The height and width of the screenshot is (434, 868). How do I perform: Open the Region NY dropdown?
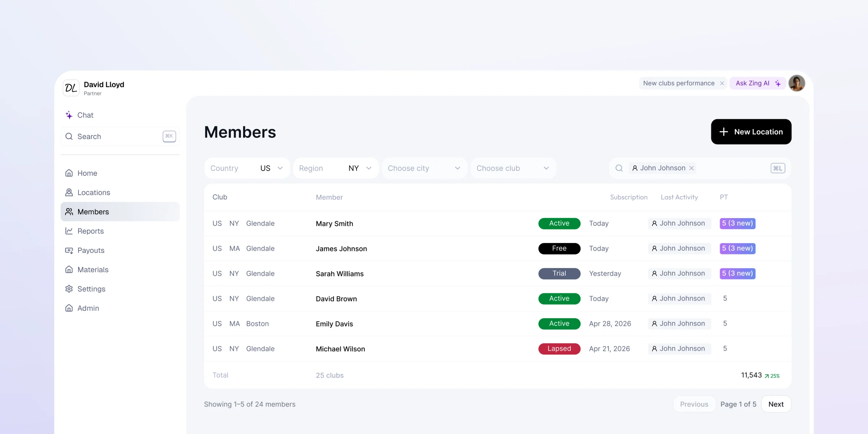click(336, 168)
